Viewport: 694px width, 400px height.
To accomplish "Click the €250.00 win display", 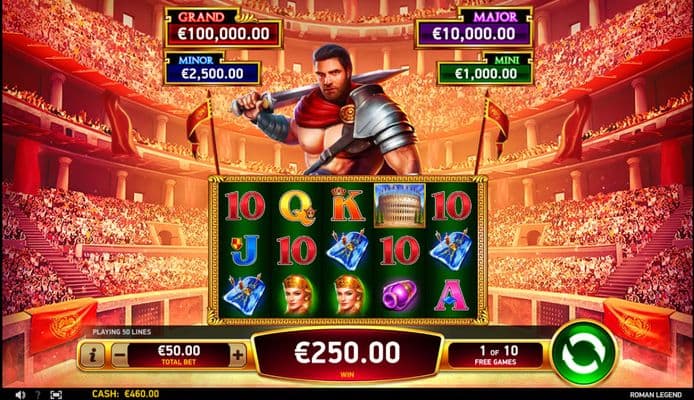I will (x=347, y=355).
